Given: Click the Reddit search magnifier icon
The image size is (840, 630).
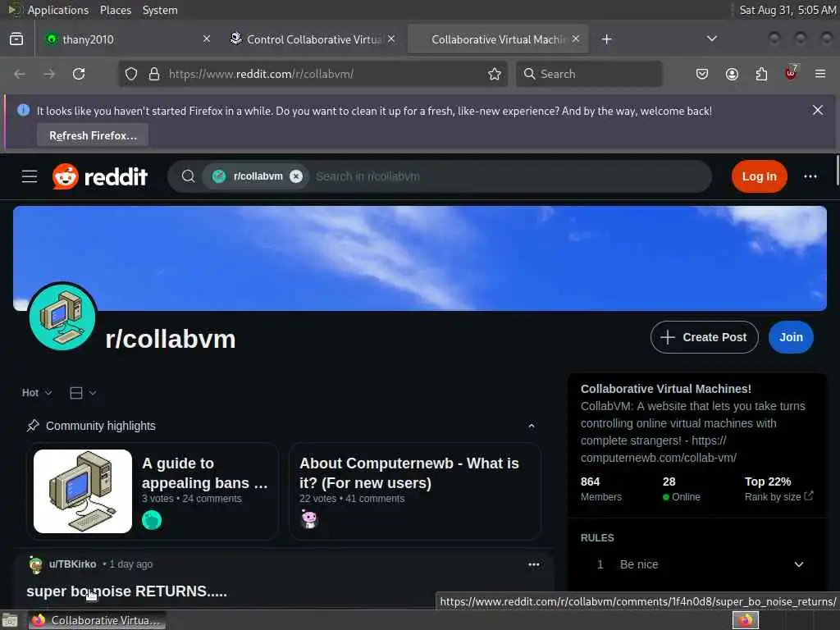Looking at the screenshot, I should click(x=188, y=176).
